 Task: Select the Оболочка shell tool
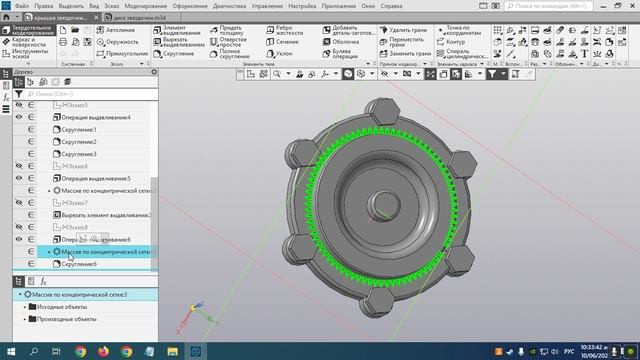pos(341,42)
